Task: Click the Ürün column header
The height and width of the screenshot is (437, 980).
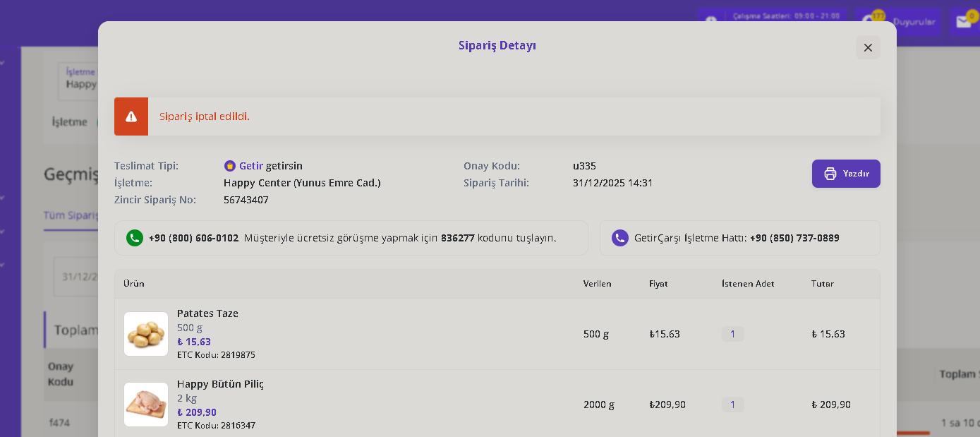Action: (x=134, y=284)
